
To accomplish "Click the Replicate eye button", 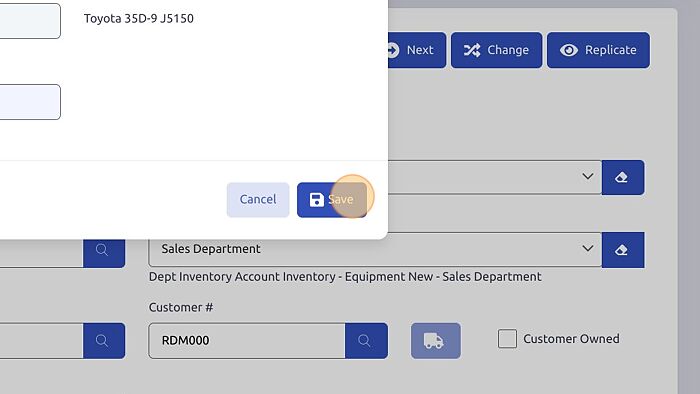I will click(598, 50).
